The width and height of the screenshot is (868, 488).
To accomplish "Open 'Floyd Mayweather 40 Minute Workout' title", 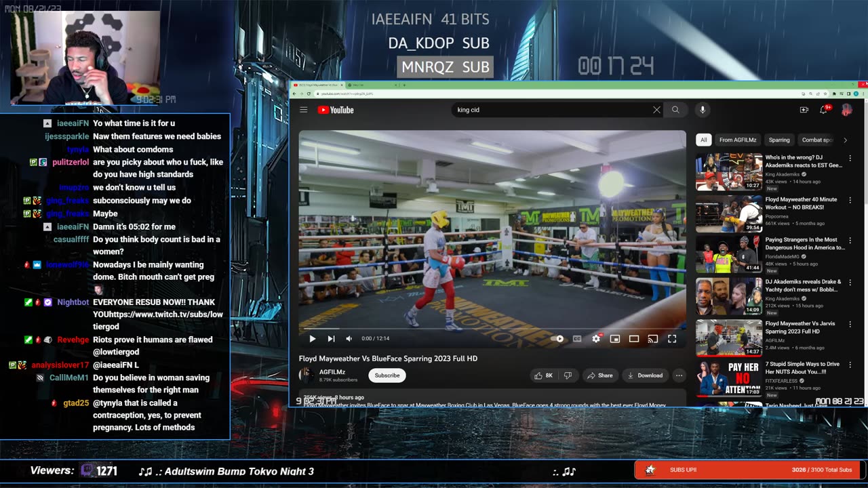I will click(801, 203).
